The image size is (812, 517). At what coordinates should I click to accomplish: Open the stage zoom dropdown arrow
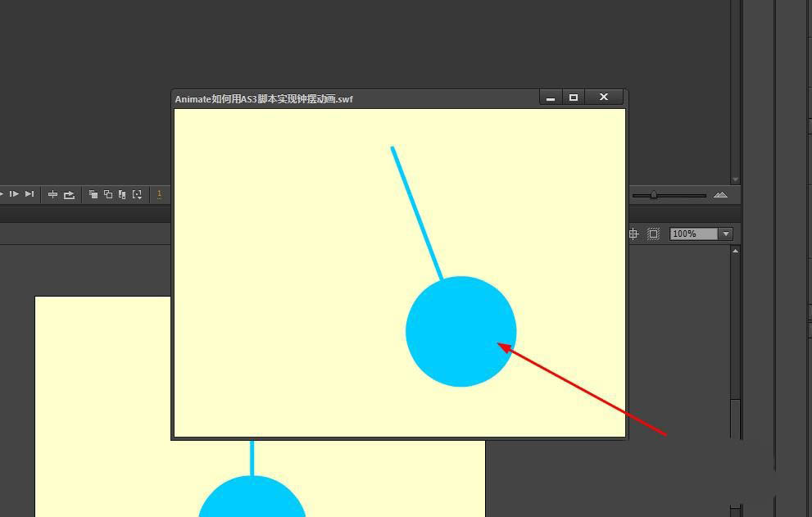(x=726, y=234)
